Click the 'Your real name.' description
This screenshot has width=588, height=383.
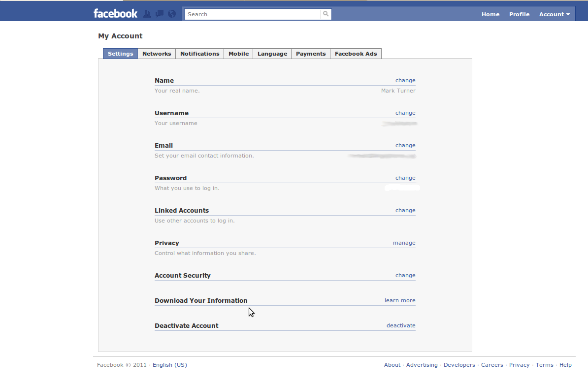tap(177, 91)
